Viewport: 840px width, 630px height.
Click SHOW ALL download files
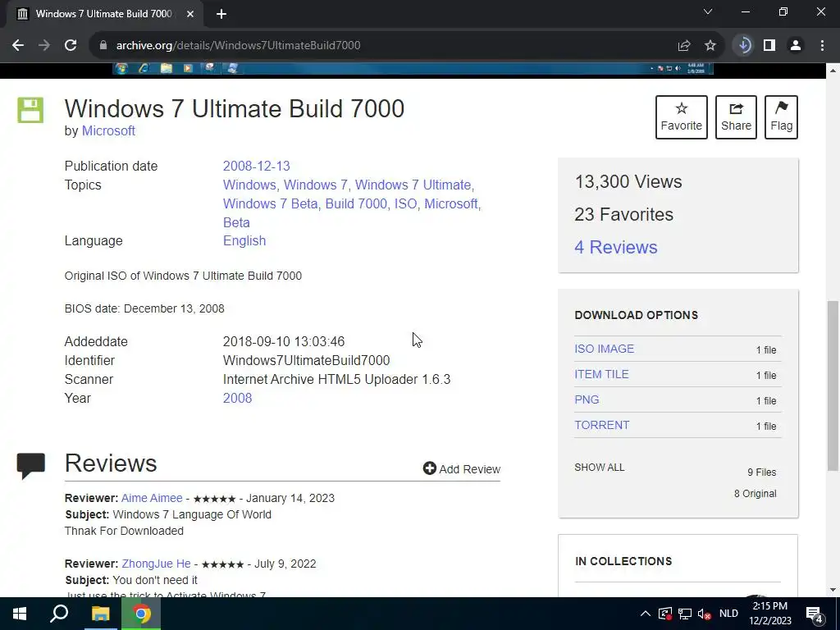pos(599,467)
